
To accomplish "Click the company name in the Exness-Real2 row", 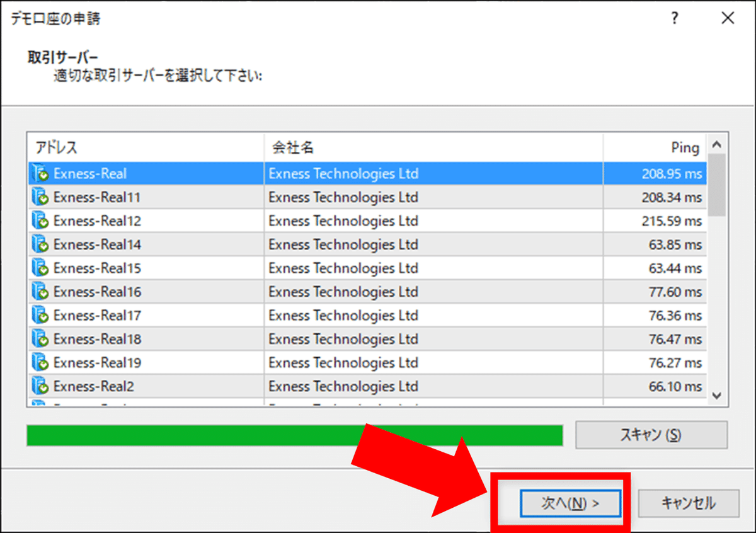I will (343, 386).
